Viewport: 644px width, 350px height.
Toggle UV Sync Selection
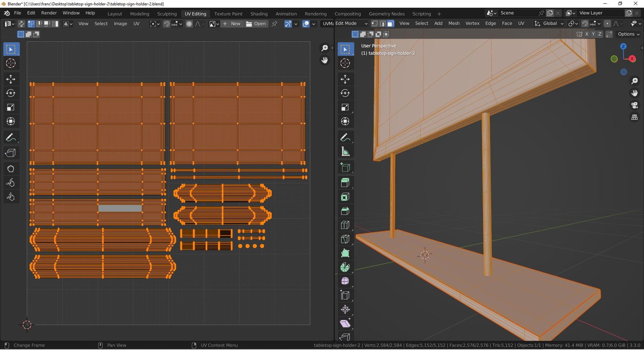tap(21, 24)
